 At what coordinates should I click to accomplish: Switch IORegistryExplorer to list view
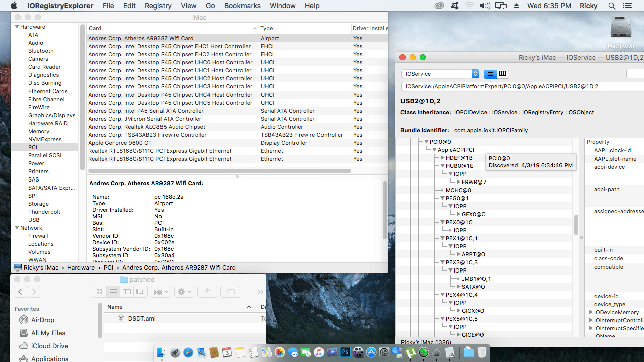tap(490, 74)
